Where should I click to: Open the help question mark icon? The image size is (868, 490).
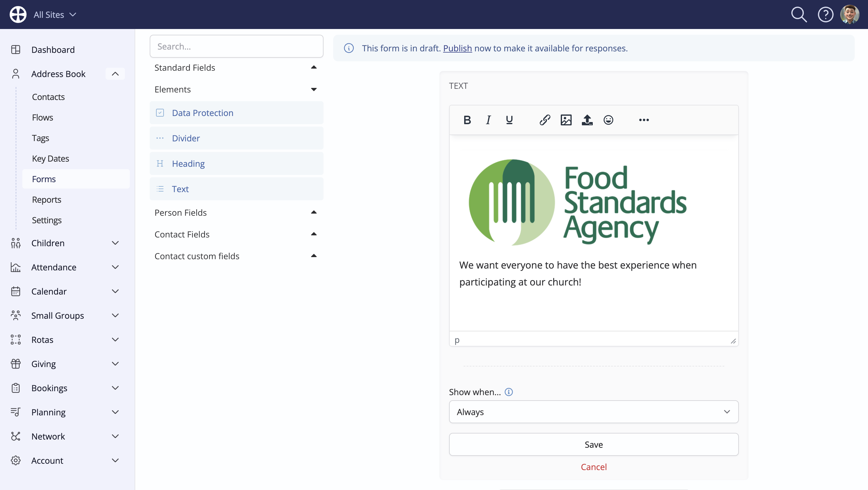825,15
